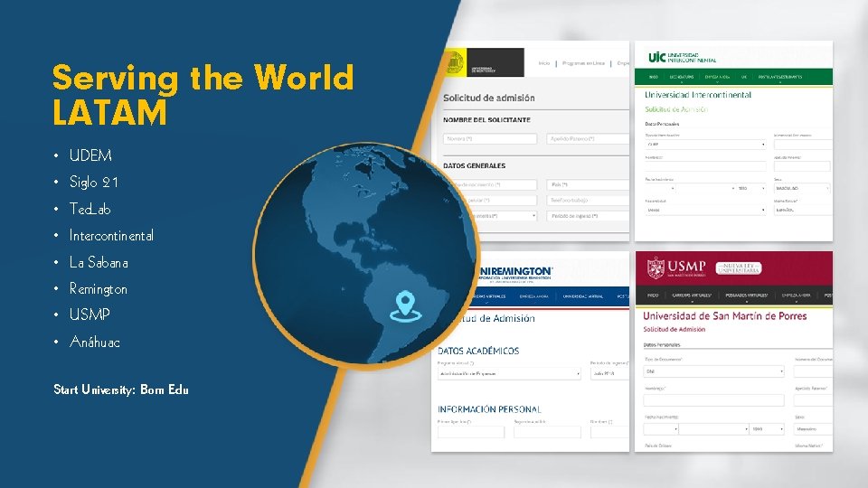Click the TecLab bullet item
Screen dimensions: 868x488
90,209
